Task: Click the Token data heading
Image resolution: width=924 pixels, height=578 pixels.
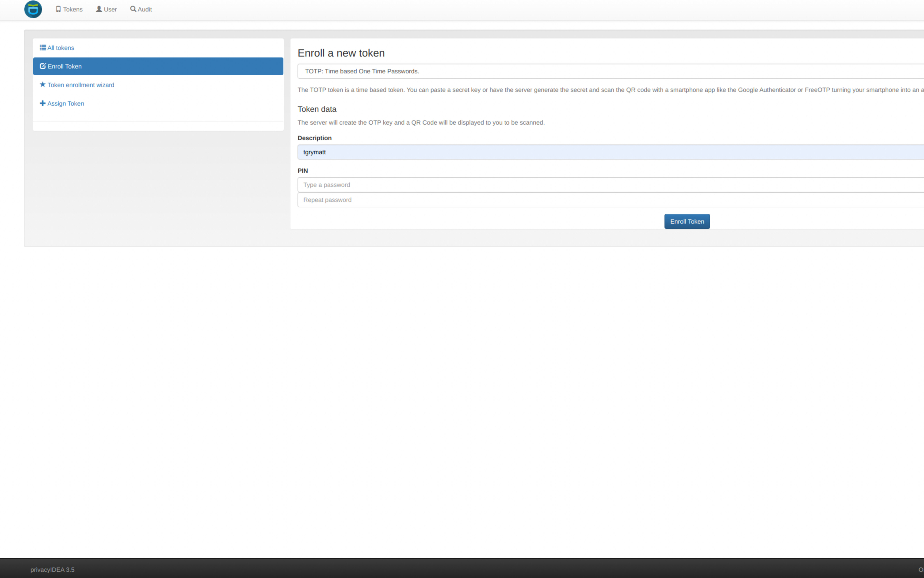Action: tap(317, 109)
